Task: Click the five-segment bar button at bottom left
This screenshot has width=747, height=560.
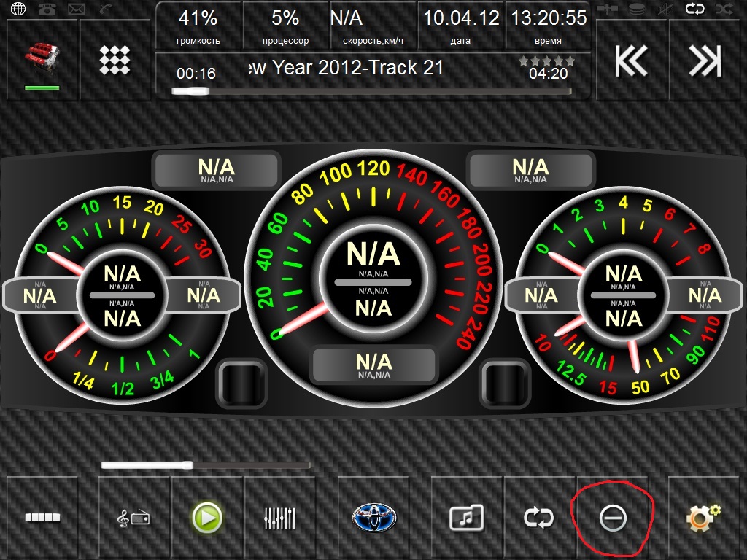Action: [x=43, y=518]
